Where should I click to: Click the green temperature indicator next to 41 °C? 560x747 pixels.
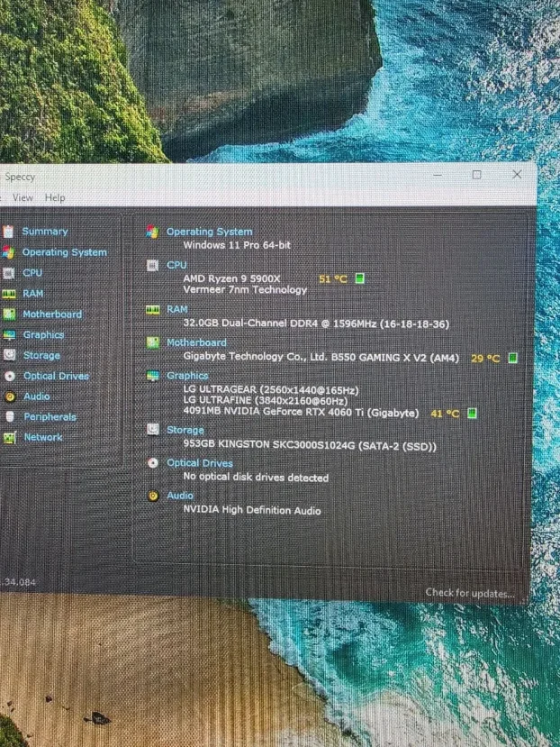coord(472,413)
